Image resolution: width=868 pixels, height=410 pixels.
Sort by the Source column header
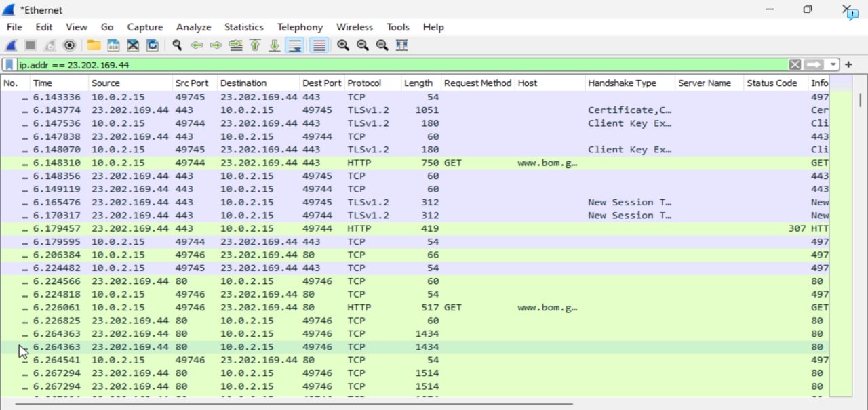(130, 83)
